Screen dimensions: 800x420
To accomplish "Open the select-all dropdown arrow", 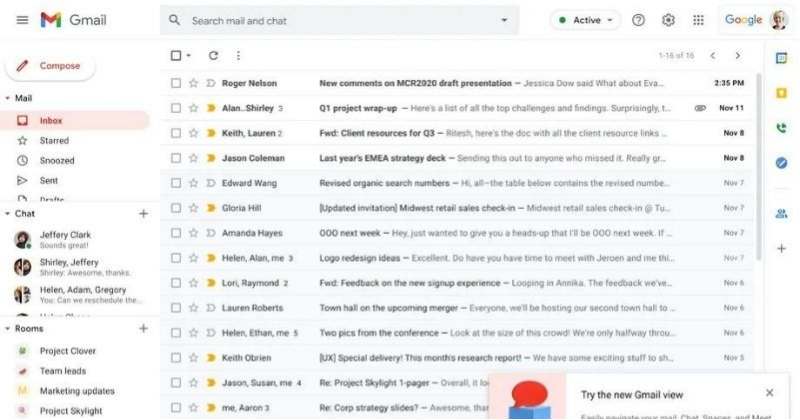I will (189, 56).
